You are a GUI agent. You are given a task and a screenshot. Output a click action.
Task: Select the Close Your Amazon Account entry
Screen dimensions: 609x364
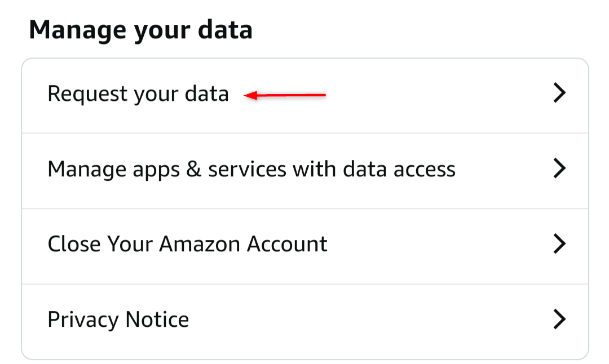187,244
